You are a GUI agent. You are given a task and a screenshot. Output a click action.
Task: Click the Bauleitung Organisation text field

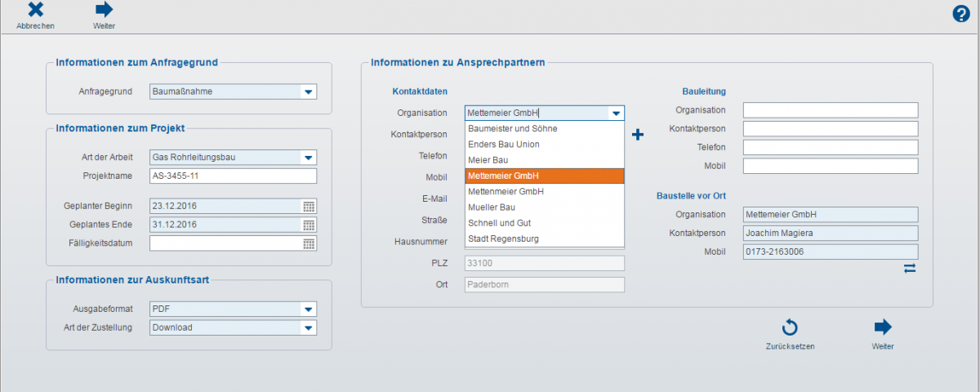coord(831,110)
